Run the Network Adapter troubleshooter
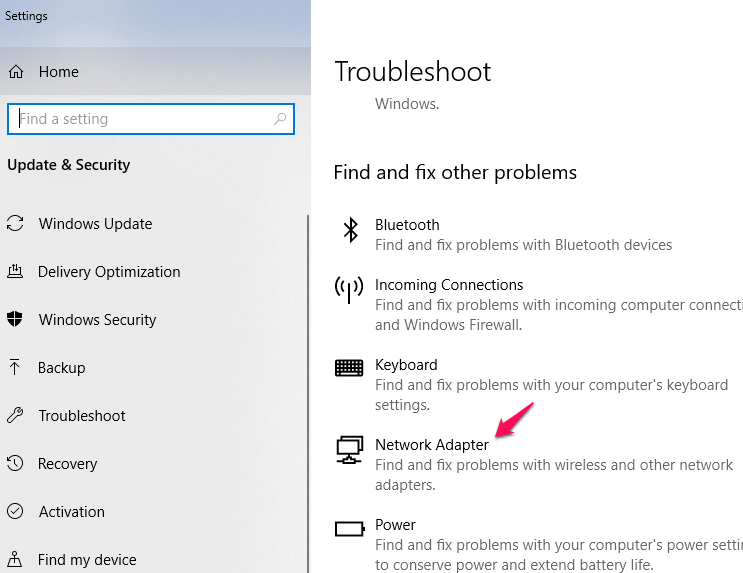Viewport: 743px width, 573px height. [431, 445]
